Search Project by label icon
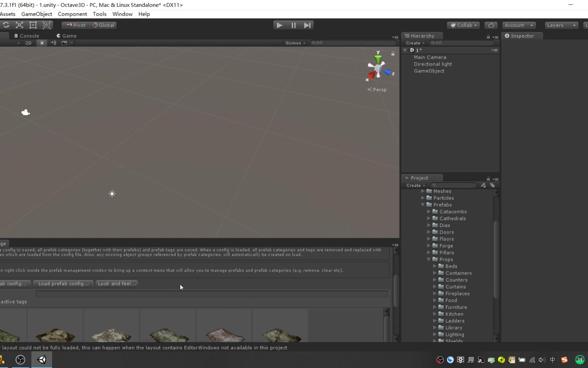 pos(492,185)
